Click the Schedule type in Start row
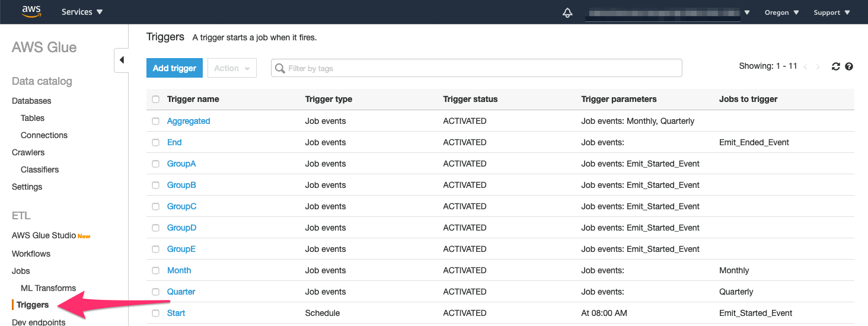This screenshot has height=326, width=868. coord(323,313)
